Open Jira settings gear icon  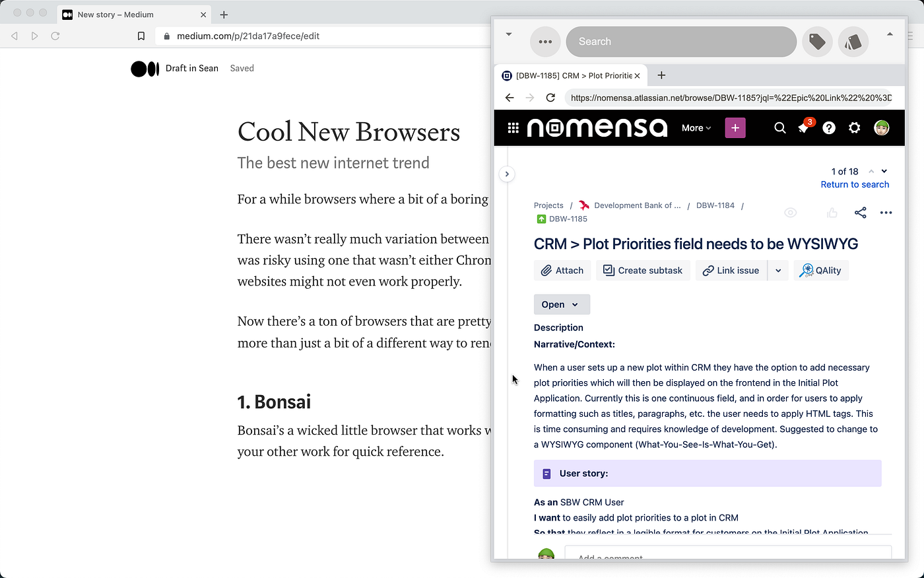coord(855,128)
